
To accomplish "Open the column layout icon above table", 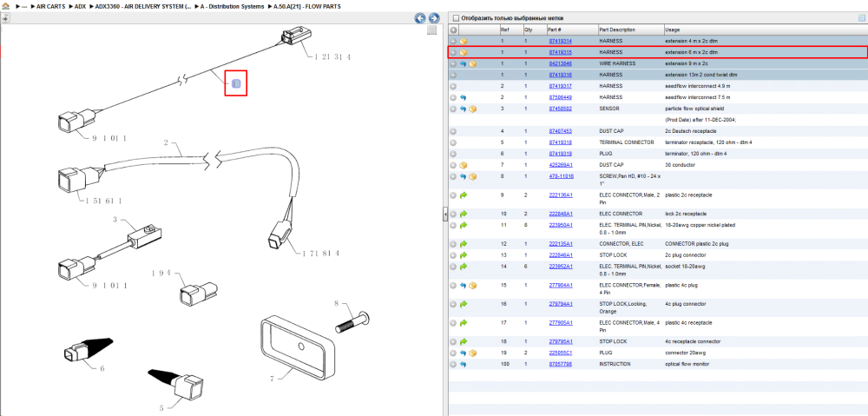I will click(861, 17).
